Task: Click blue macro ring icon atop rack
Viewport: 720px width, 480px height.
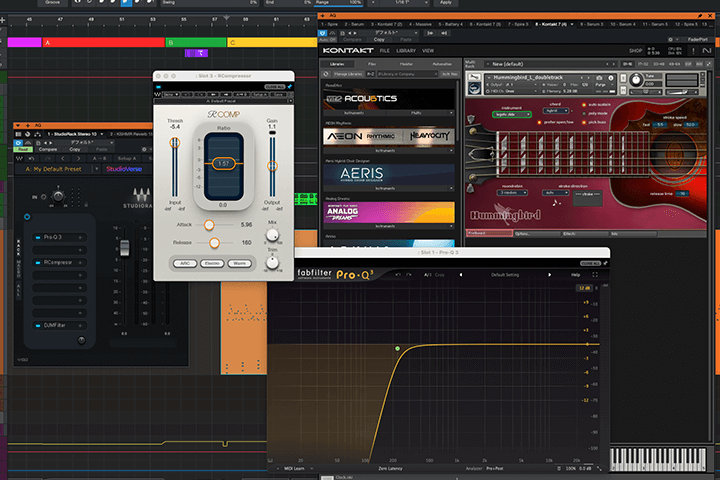Action: pyautogui.click(x=27, y=217)
